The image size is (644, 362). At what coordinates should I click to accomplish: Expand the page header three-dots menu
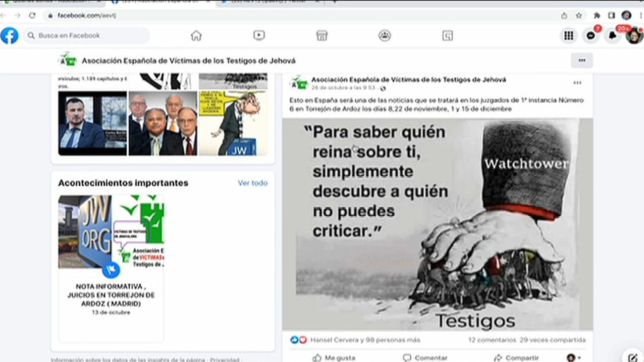pyautogui.click(x=582, y=60)
